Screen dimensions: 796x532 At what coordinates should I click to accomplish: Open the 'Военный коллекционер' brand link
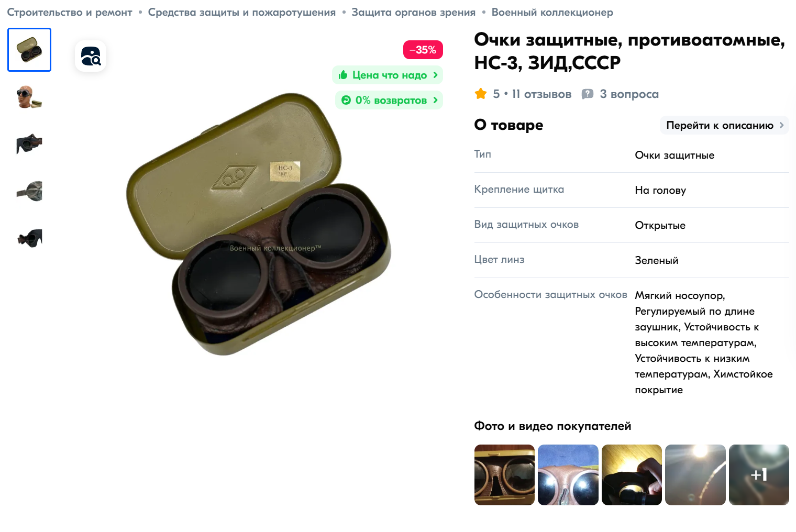(552, 12)
